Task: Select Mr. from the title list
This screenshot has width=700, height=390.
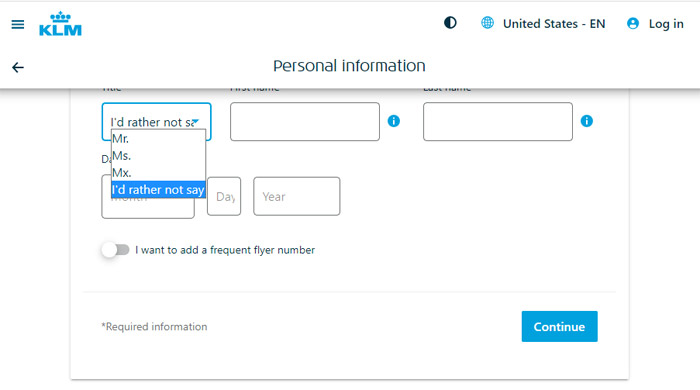Action: tap(158, 139)
